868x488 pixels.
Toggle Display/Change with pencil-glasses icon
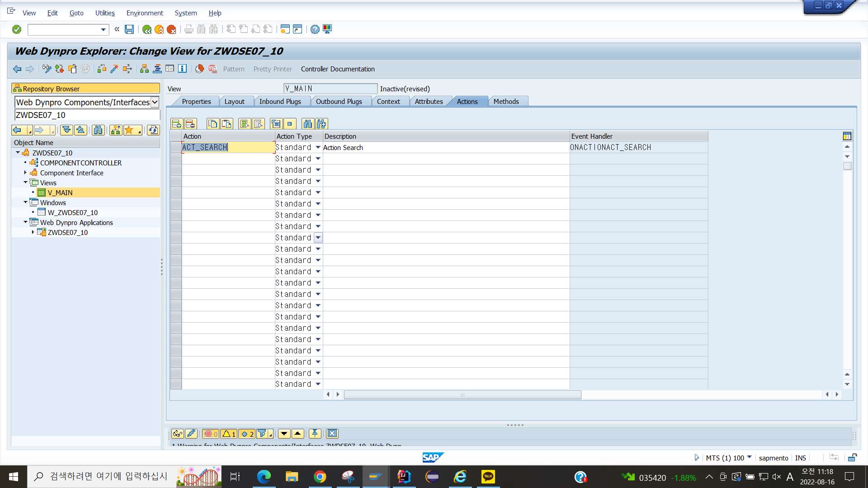click(x=47, y=69)
